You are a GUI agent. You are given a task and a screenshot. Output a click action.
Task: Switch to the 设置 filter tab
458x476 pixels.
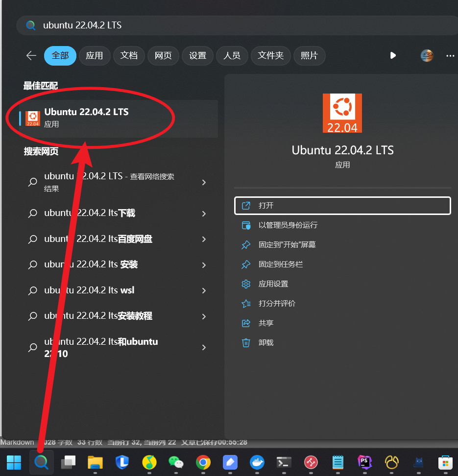197,55
